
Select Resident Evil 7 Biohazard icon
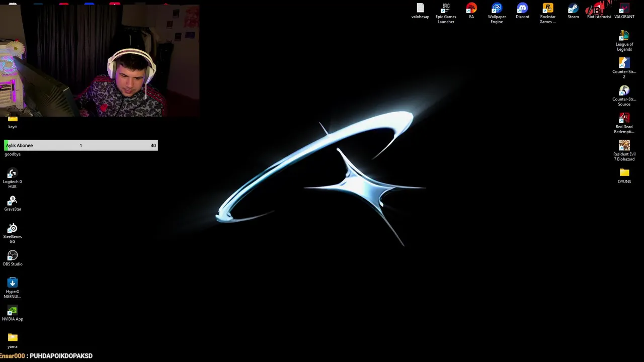[x=624, y=151]
